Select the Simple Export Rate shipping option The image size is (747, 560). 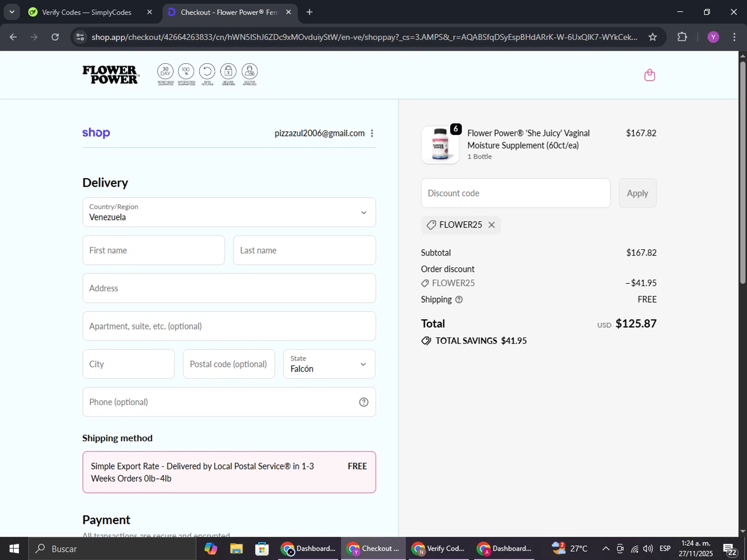pos(229,472)
